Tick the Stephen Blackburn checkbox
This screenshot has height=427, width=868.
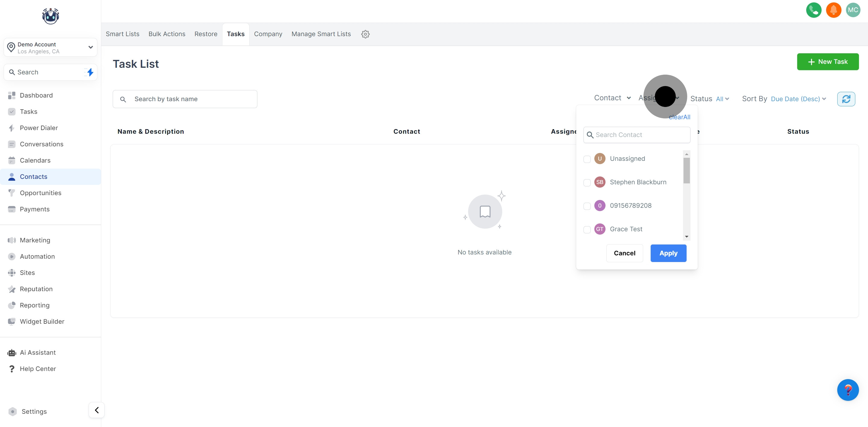pyautogui.click(x=587, y=182)
